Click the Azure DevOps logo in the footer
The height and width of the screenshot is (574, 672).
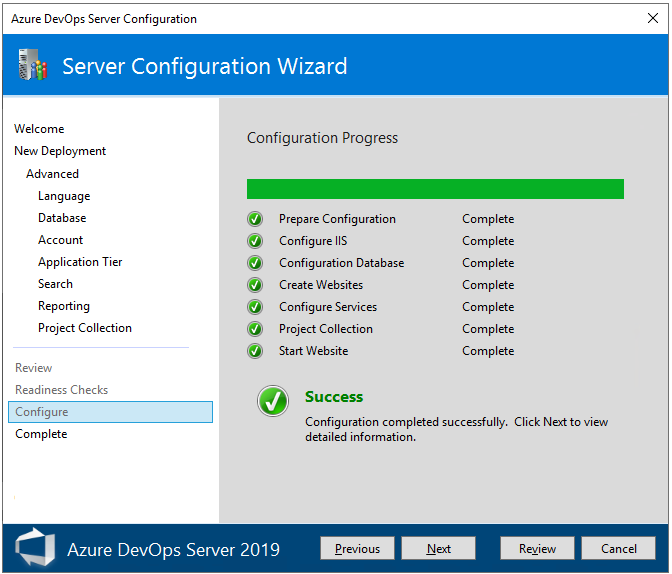click(x=35, y=548)
